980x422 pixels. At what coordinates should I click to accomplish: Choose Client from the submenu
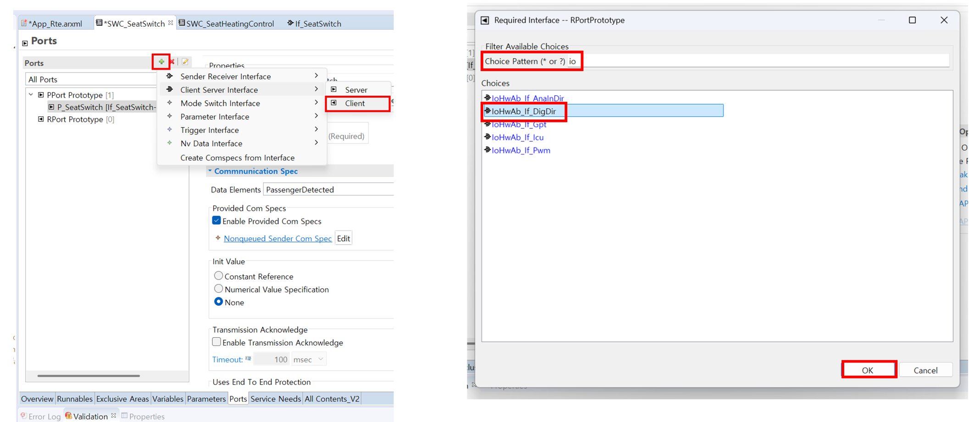click(355, 104)
